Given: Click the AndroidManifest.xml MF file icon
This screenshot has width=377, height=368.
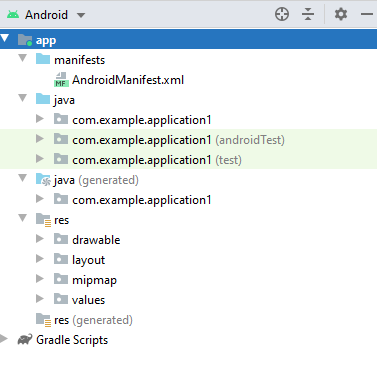Looking at the screenshot, I should point(61,80).
